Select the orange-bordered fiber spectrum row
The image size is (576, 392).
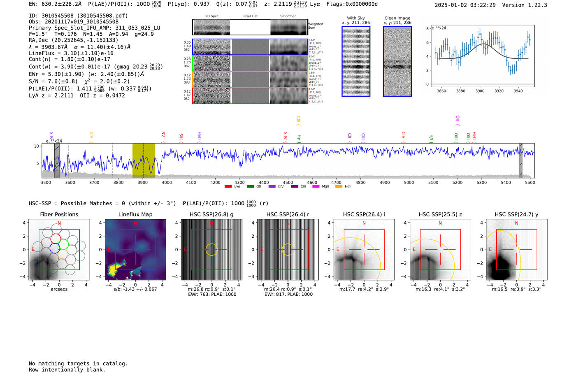250,79
